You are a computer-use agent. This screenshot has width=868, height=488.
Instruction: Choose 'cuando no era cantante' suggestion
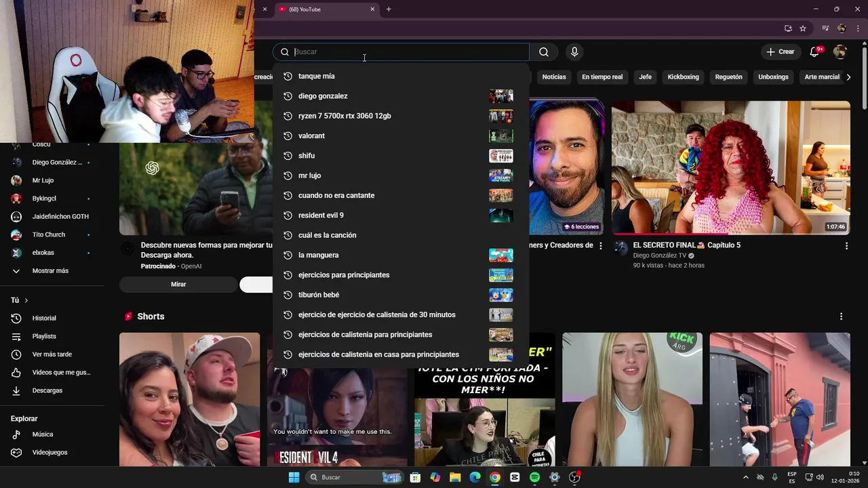pos(400,195)
